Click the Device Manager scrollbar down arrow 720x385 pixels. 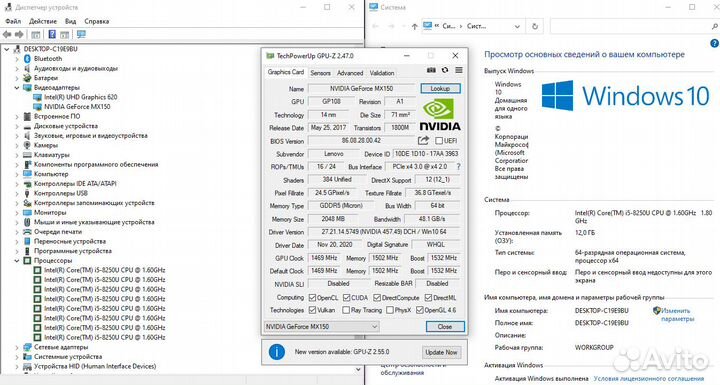click(358, 369)
